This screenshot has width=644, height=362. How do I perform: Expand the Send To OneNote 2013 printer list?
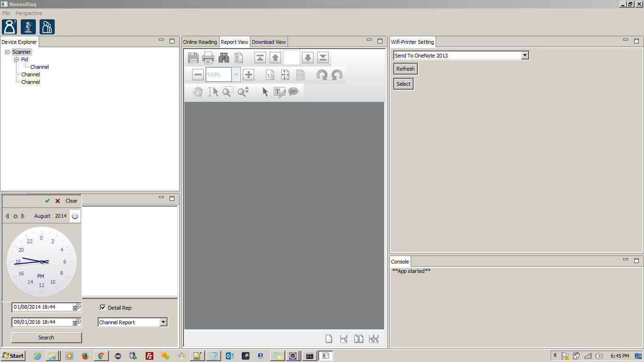coord(525,56)
